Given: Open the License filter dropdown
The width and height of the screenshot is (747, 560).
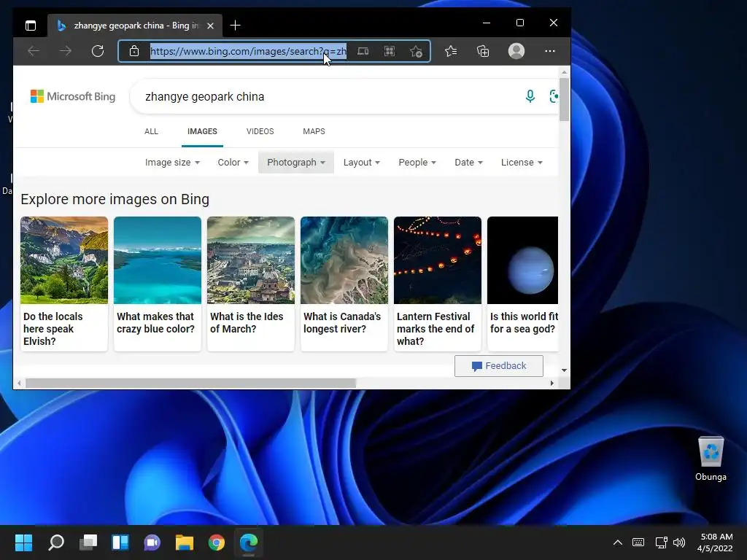Looking at the screenshot, I should coord(522,163).
